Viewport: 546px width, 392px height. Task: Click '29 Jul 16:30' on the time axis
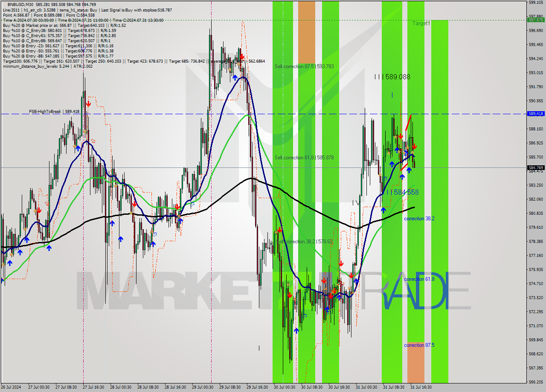257,387
